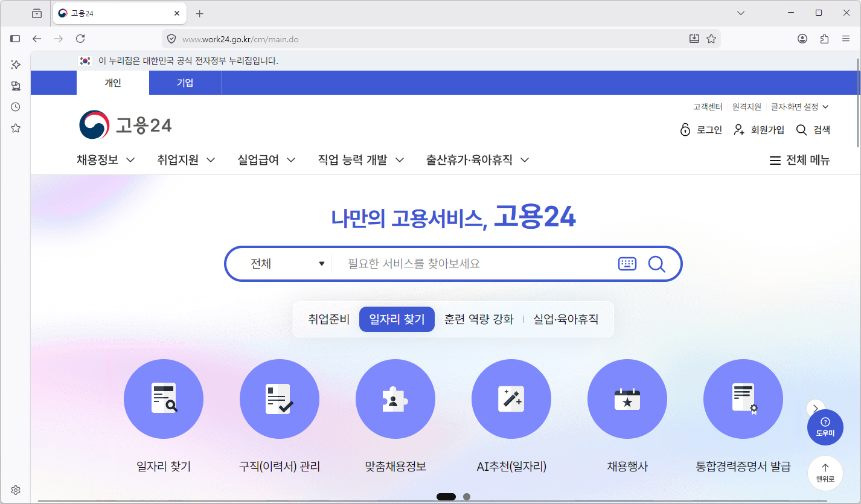Open 통합경력증명서 발급 document icon
The image size is (861, 504).
pyautogui.click(x=743, y=398)
